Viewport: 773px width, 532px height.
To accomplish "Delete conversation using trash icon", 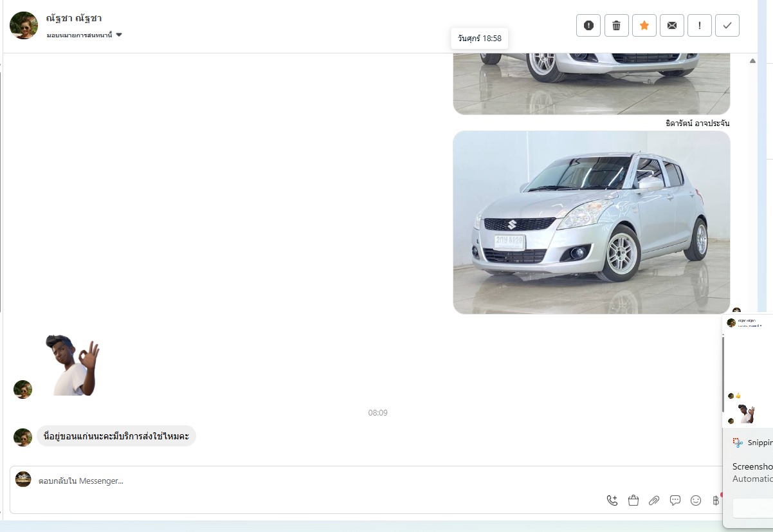I will point(616,25).
